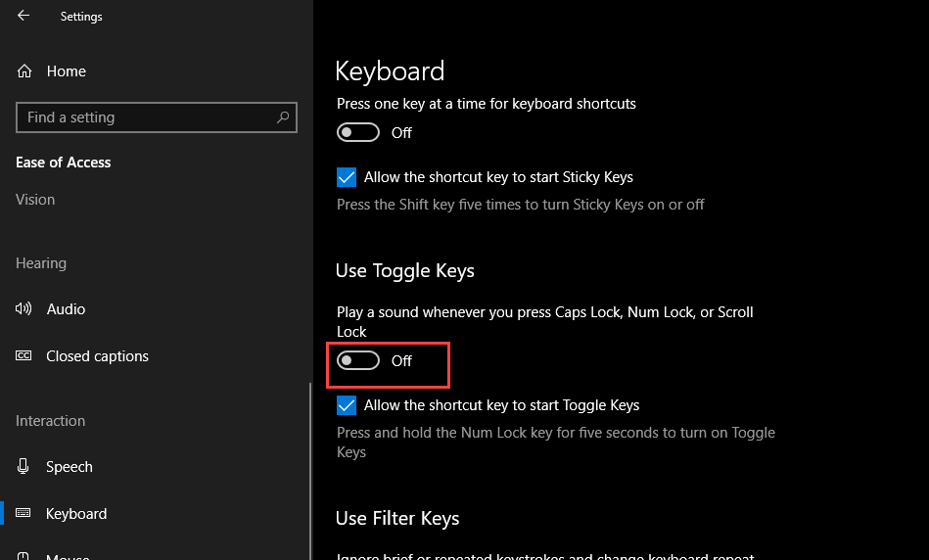This screenshot has height=560, width=929.
Task: Select the Keyboard sidebar label
Action: (76, 514)
